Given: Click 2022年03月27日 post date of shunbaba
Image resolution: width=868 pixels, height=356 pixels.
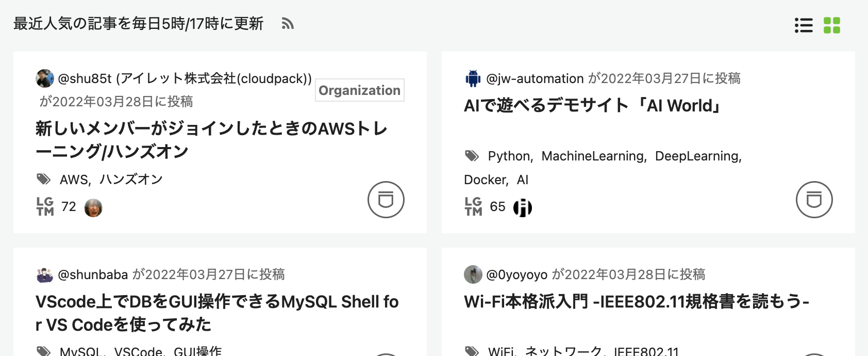Looking at the screenshot, I should coord(196,274).
